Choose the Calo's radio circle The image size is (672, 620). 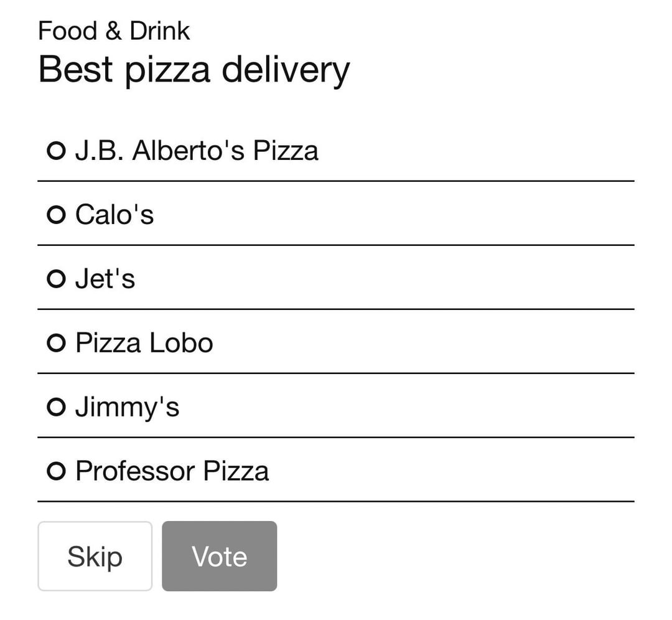click(56, 215)
